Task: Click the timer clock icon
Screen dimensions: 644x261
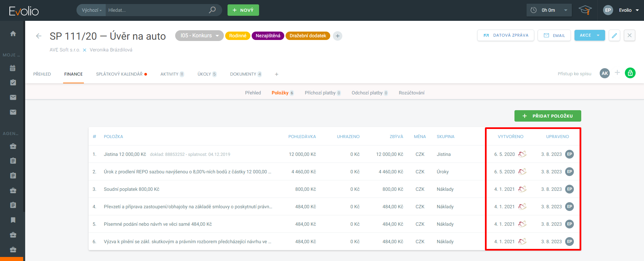Action: tap(534, 10)
